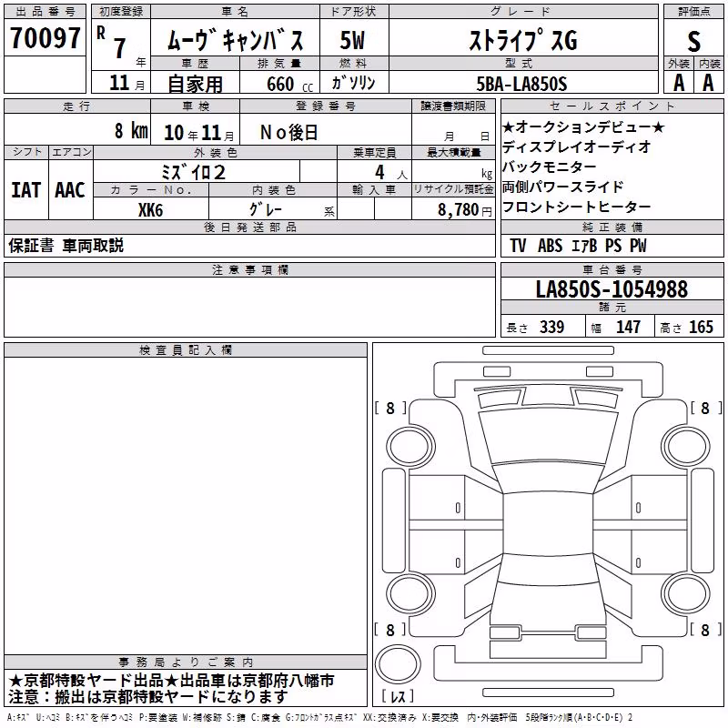Select the shift type IAT
This screenshot has height=728, width=728.
tap(26, 190)
